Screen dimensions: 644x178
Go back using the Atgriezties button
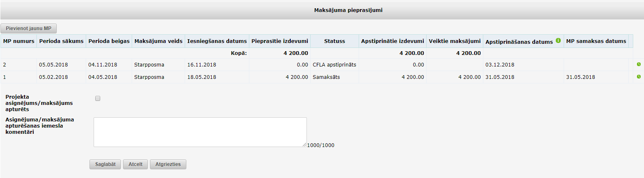click(168, 164)
